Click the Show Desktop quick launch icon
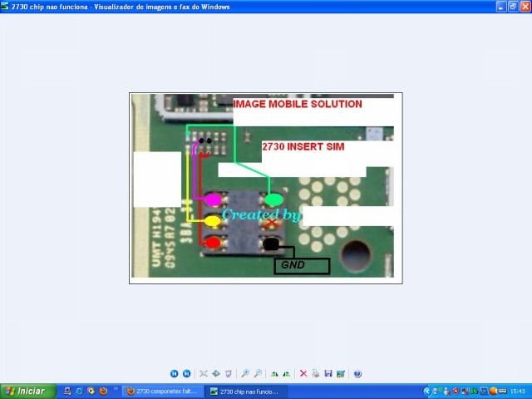This screenshot has height=399, width=532. click(67, 392)
